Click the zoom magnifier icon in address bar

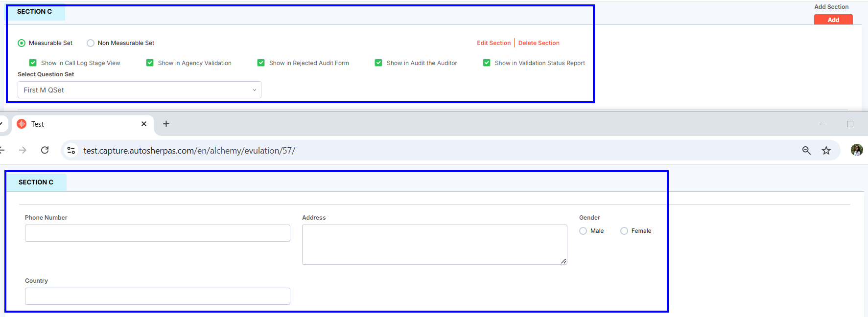806,150
